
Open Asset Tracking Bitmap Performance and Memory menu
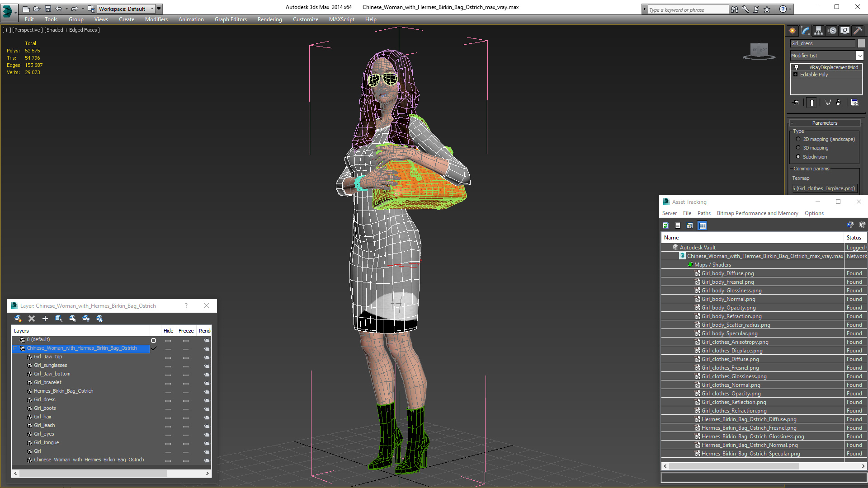(757, 213)
